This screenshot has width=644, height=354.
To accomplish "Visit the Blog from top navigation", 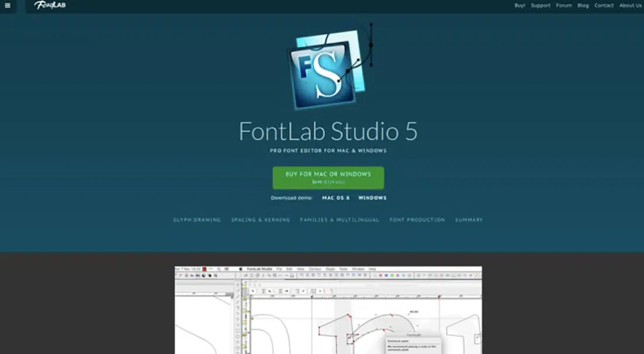I will 583,6.
